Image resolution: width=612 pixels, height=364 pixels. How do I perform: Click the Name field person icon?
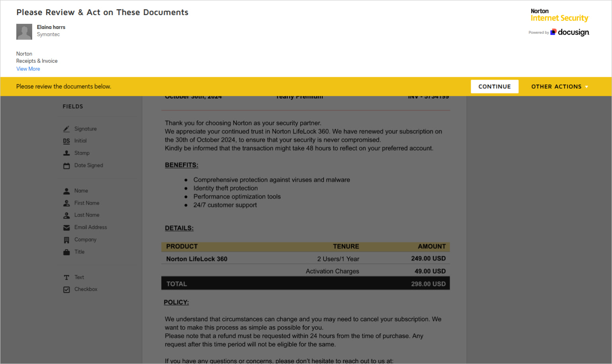(66, 191)
